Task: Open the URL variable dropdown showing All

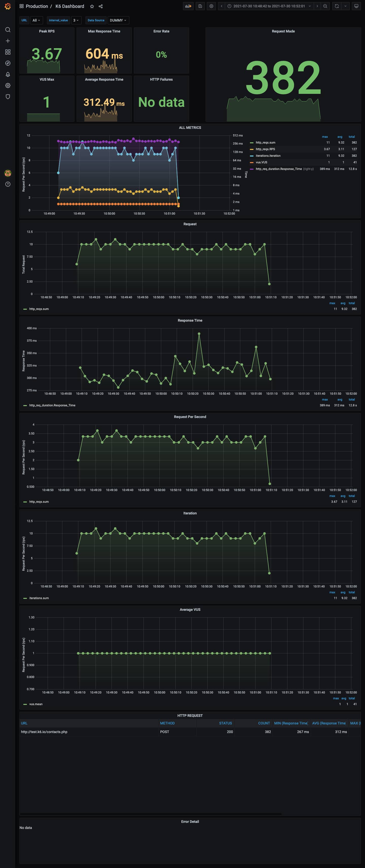Action: click(x=36, y=20)
